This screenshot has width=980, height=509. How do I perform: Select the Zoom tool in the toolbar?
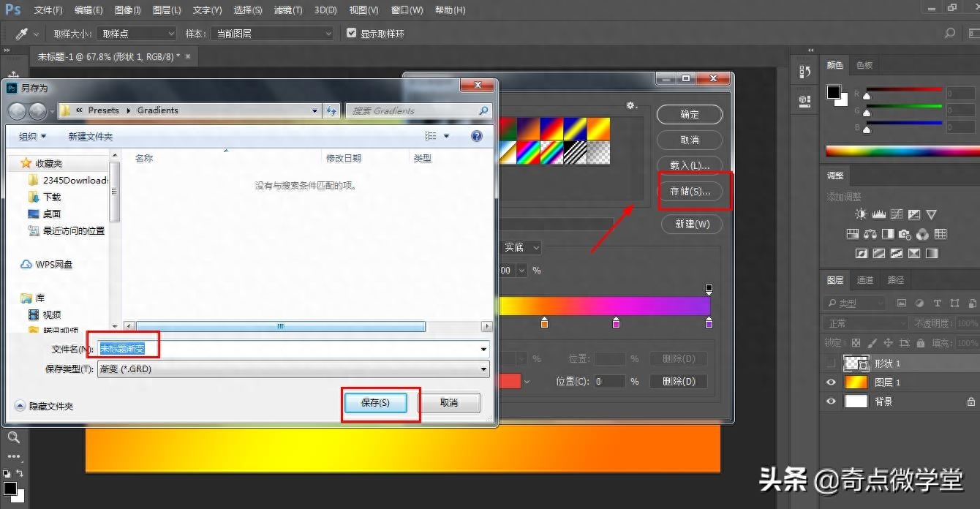click(x=13, y=437)
